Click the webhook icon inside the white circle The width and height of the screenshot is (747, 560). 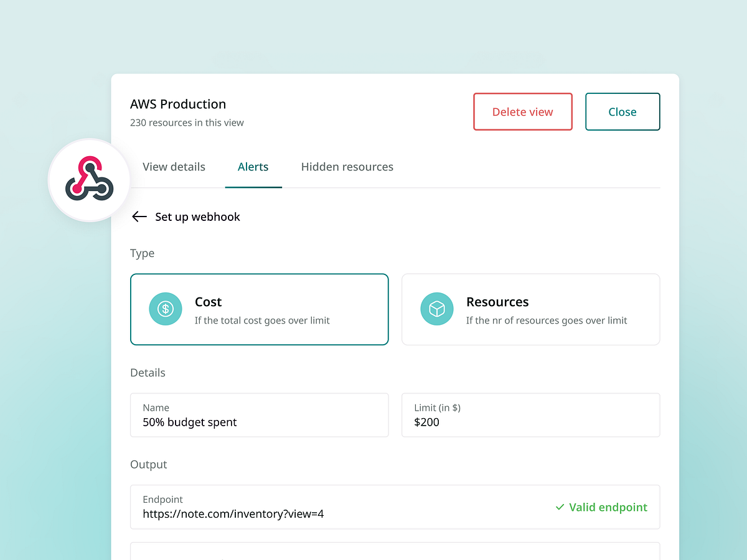89,180
